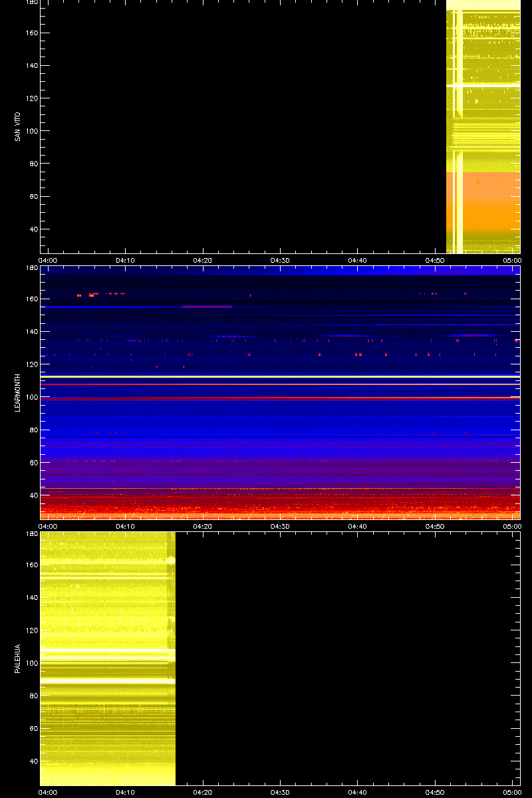
Task: Click 100 frequency tick on Palehua axis
Action: (31, 663)
